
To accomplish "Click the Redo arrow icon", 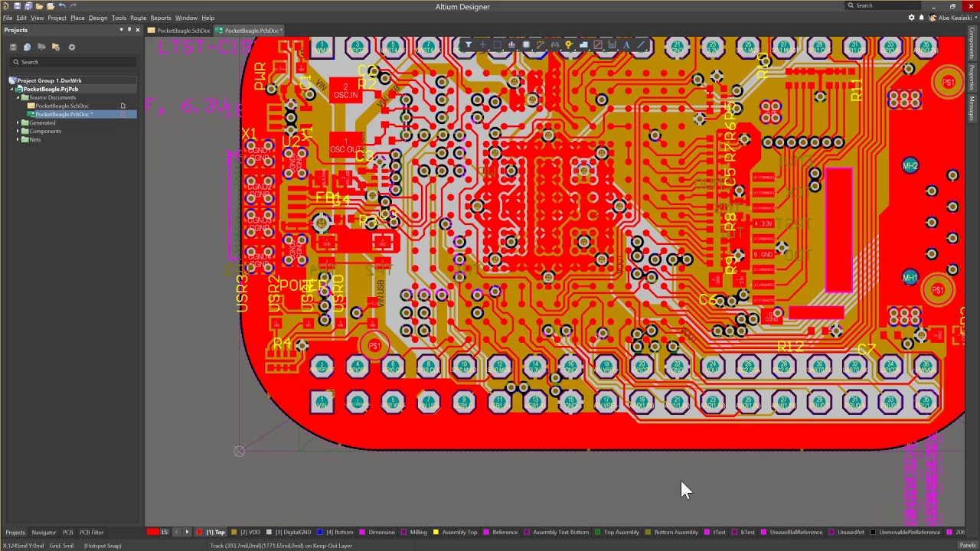I will pos(73,6).
